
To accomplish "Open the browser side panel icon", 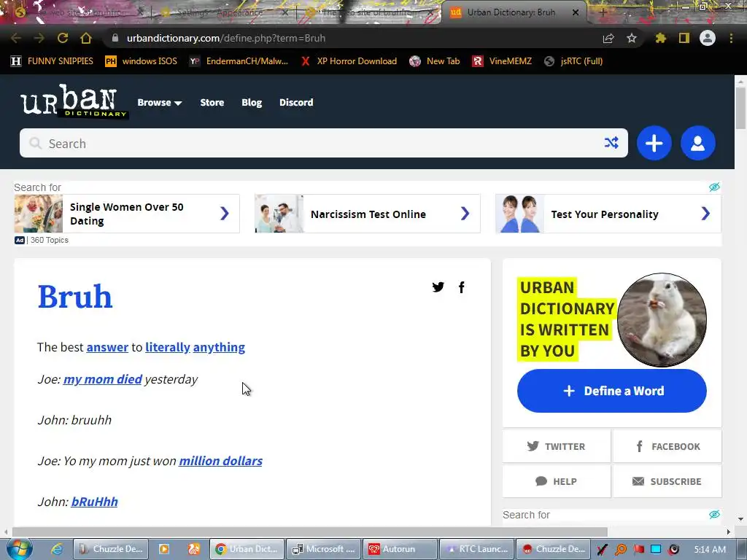I will (684, 38).
